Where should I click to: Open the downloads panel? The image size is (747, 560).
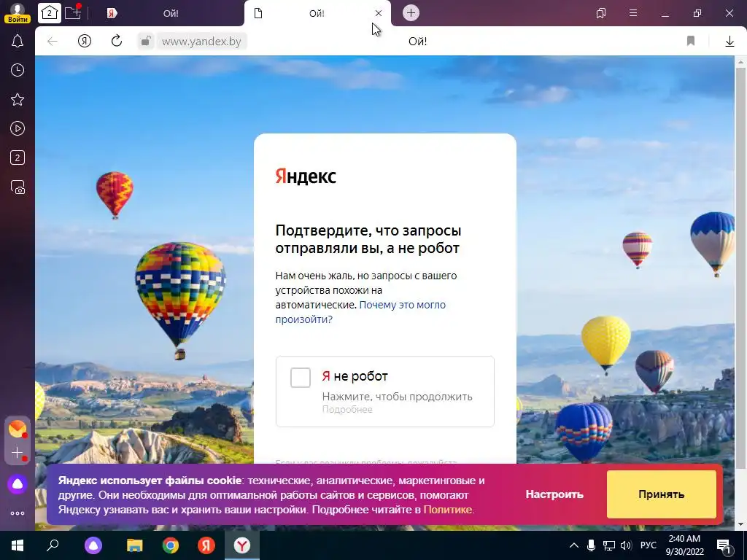click(729, 42)
